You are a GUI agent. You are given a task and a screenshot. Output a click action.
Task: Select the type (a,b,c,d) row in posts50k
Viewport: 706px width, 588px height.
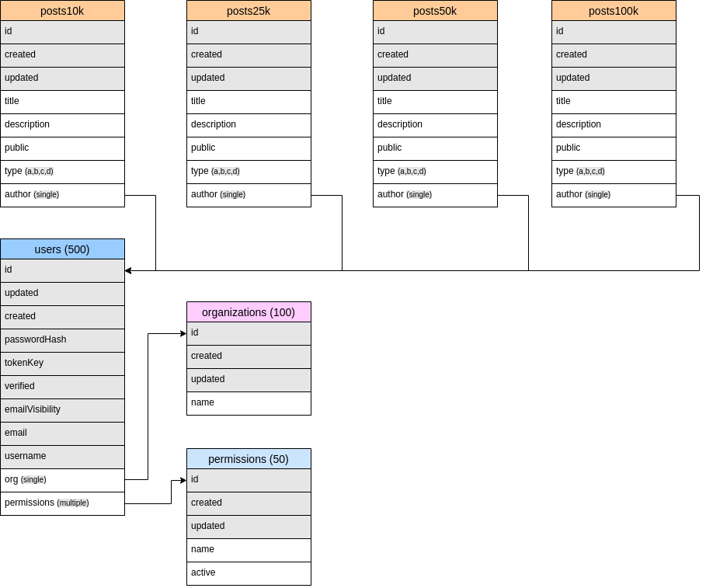[x=436, y=172]
